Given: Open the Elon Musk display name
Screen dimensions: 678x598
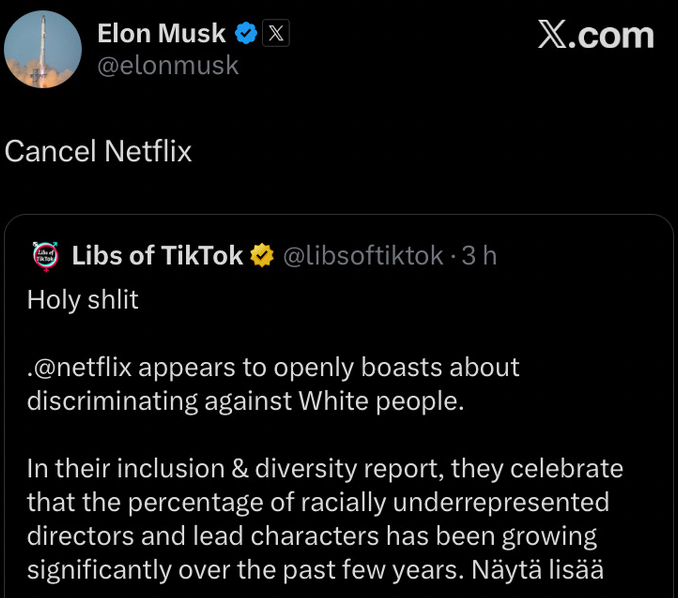Looking at the screenshot, I should tap(161, 33).
